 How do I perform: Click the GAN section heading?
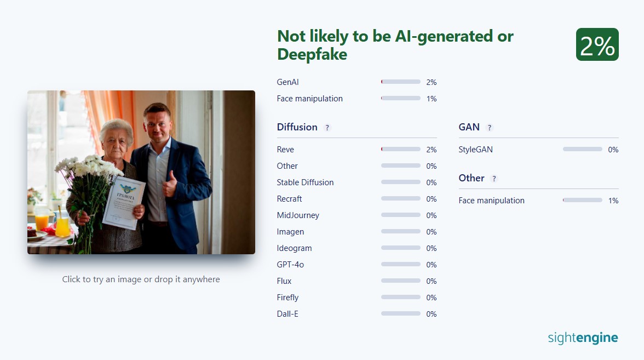pos(469,127)
